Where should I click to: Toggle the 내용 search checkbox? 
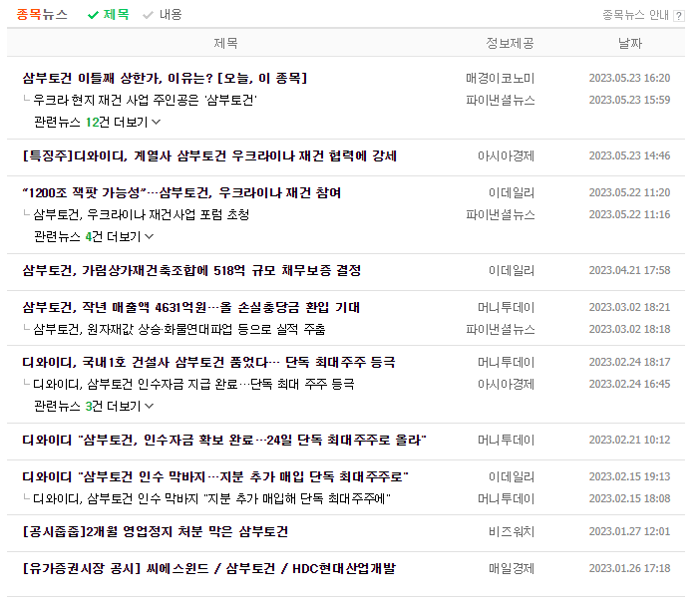click(x=163, y=15)
